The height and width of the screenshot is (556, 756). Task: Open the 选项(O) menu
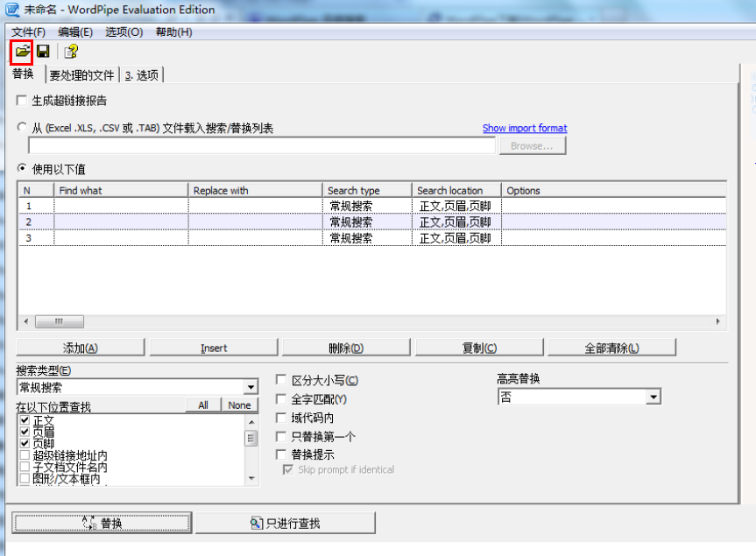point(124,32)
